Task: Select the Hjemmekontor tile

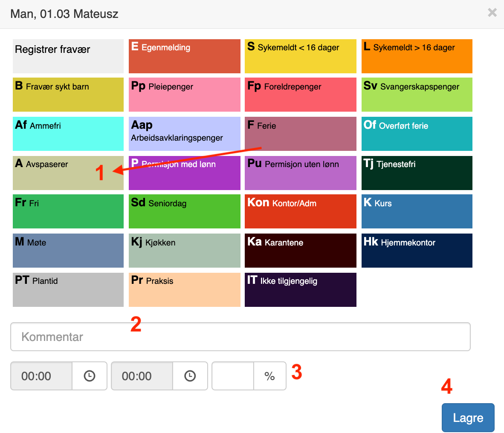Action: point(417,251)
